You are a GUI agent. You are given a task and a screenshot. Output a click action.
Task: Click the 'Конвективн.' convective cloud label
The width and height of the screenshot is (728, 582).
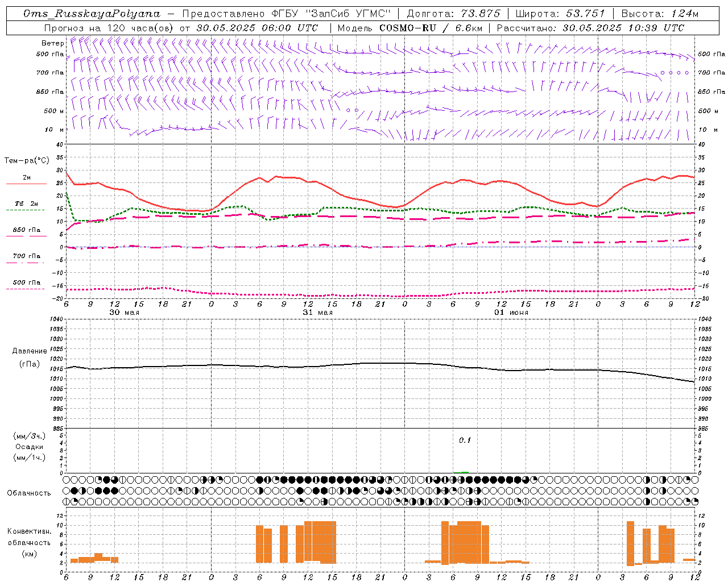tap(29, 531)
